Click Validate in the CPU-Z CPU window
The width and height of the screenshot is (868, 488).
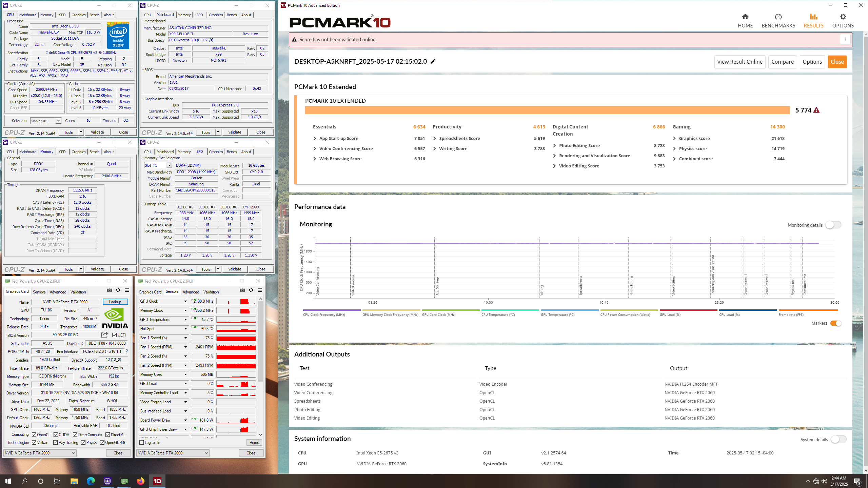click(97, 132)
